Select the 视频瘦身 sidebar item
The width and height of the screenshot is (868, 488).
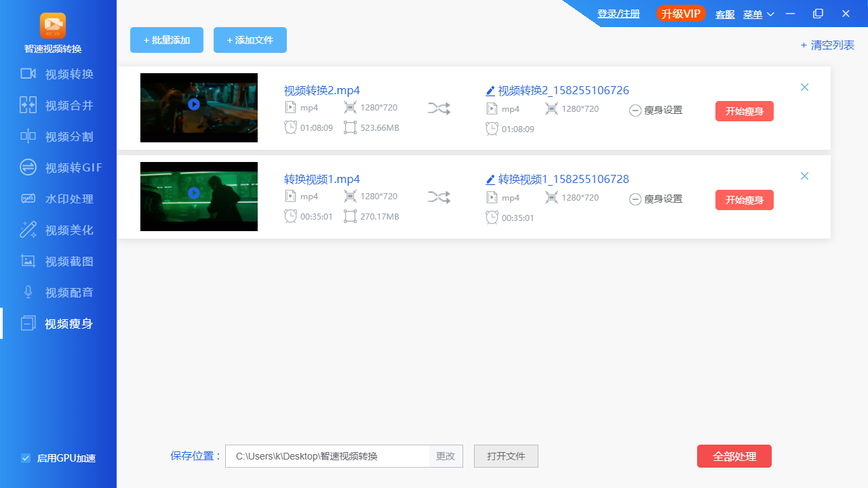tap(58, 323)
